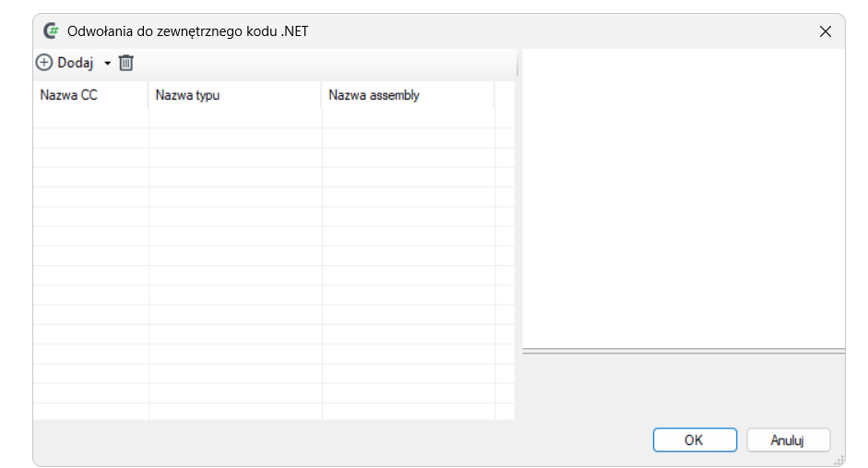Click the Nazwa CC column header
This screenshot has width=868, height=468.
click(90, 95)
